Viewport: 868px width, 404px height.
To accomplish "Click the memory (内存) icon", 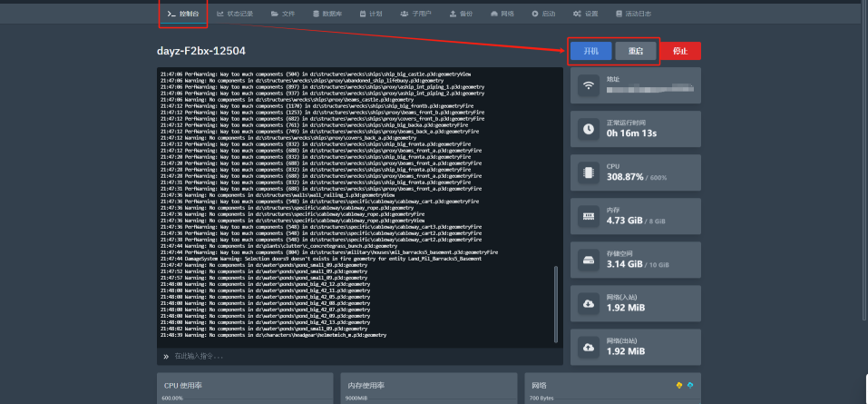I will click(x=589, y=215).
